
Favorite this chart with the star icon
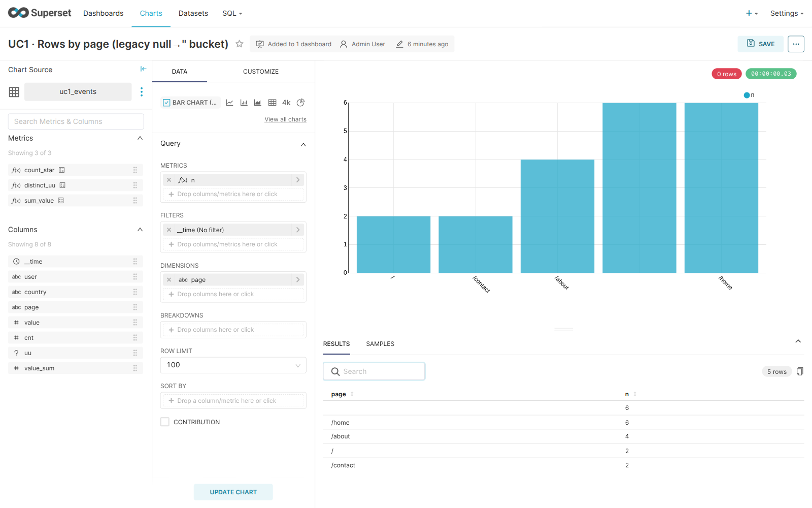[x=240, y=44]
